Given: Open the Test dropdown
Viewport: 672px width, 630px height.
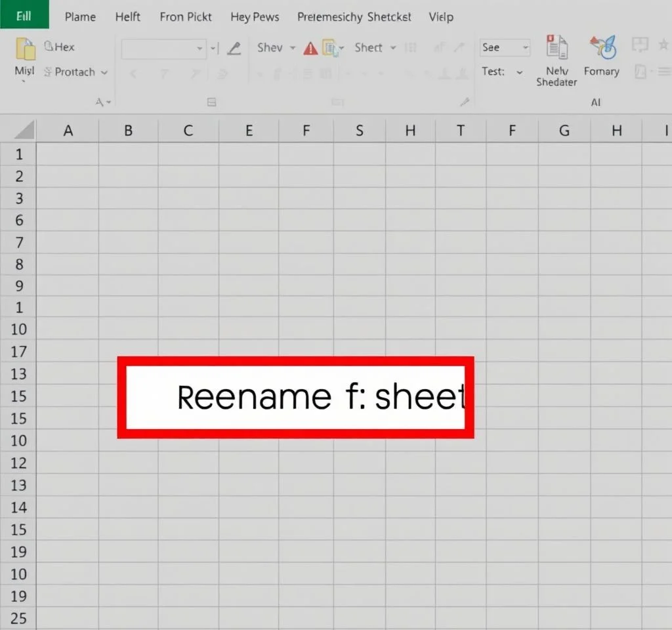Looking at the screenshot, I should pyautogui.click(x=520, y=72).
